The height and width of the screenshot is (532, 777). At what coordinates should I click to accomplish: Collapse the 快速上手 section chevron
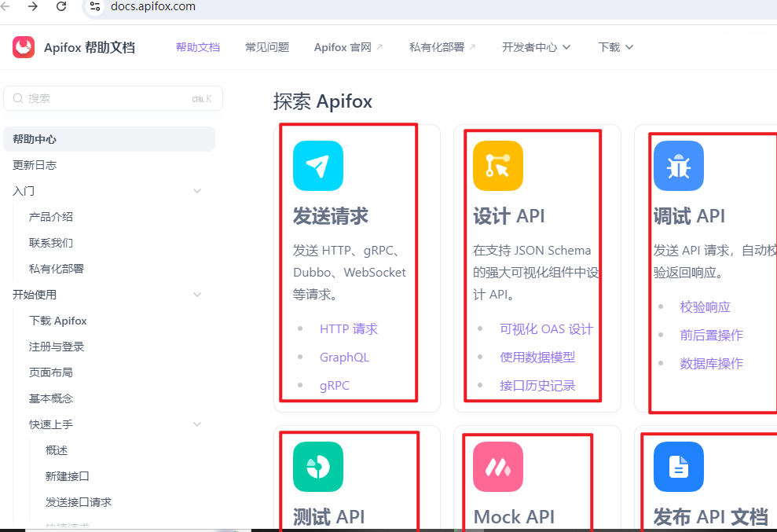197,424
